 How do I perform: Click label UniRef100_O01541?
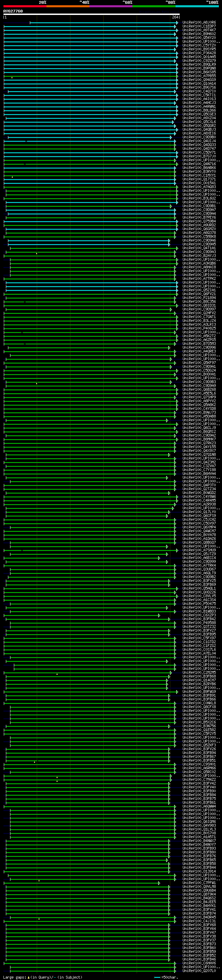tap(199, 183)
